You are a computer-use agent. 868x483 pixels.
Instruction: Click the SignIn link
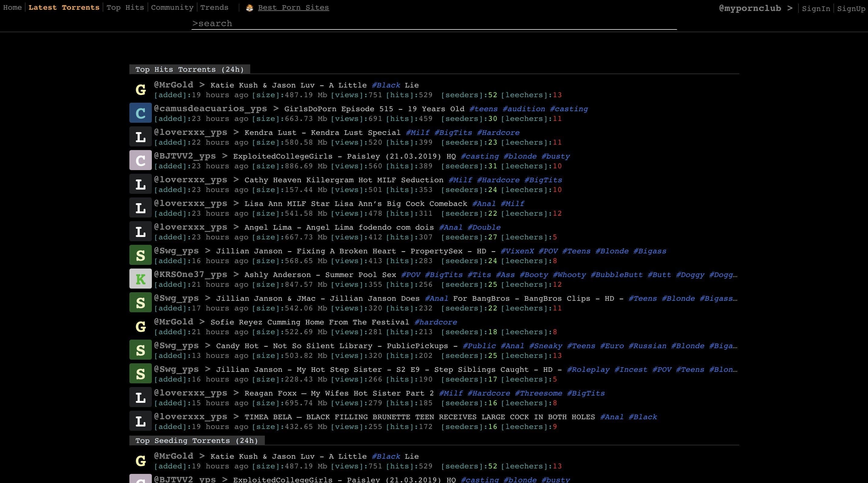pyautogui.click(x=816, y=9)
